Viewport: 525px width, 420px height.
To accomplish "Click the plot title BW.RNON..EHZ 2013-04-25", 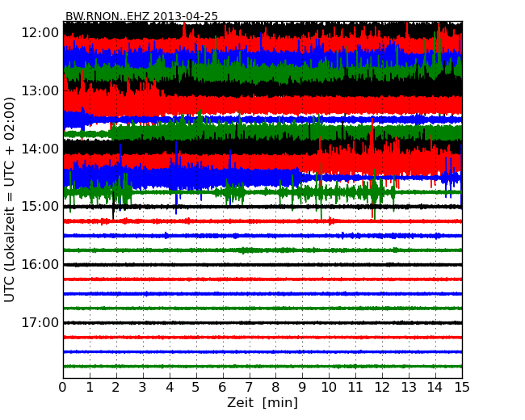I will pyautogui.click(x=141, y=16).
